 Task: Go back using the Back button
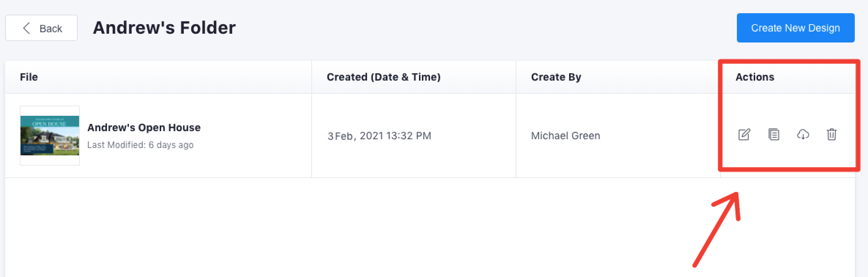tap(41, 28)
